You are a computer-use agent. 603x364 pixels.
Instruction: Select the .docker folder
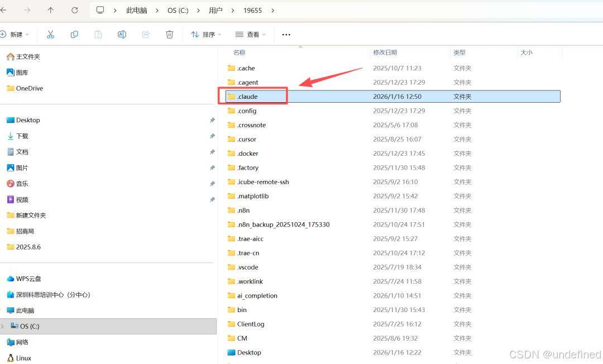[x=243, y=154]
